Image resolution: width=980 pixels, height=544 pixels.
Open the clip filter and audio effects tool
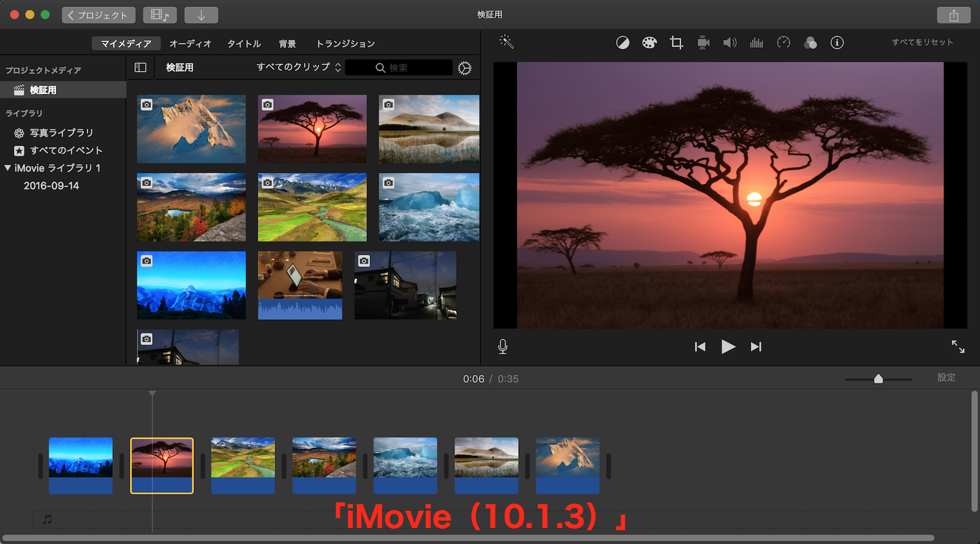click(x=810, y=42)
